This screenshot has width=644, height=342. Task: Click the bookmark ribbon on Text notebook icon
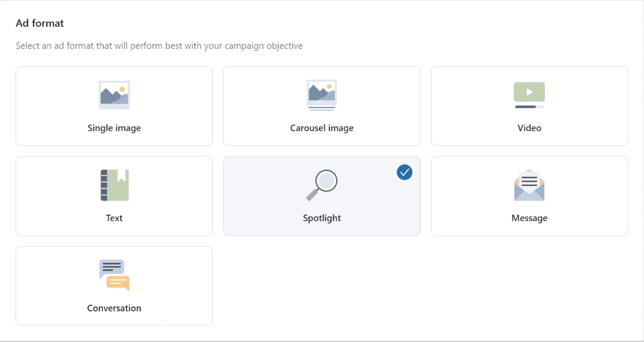click(x=121, y=175)
